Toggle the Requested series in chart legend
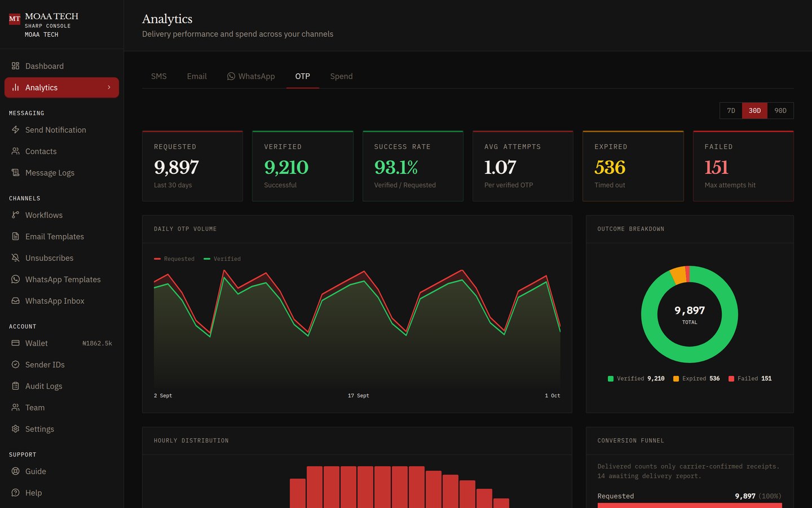812x508 pixels. point(174,259)
